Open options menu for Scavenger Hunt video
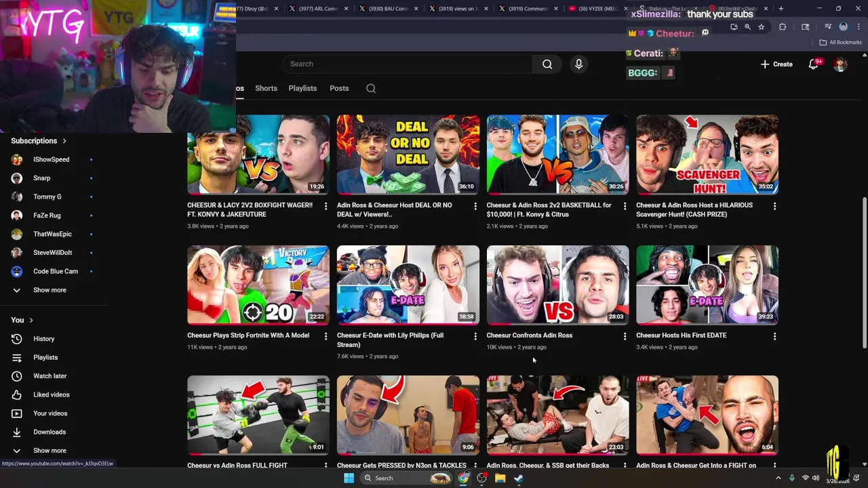The width and height of the screenshot is (868, 488). pyautogui.click(x=774, y=206)
